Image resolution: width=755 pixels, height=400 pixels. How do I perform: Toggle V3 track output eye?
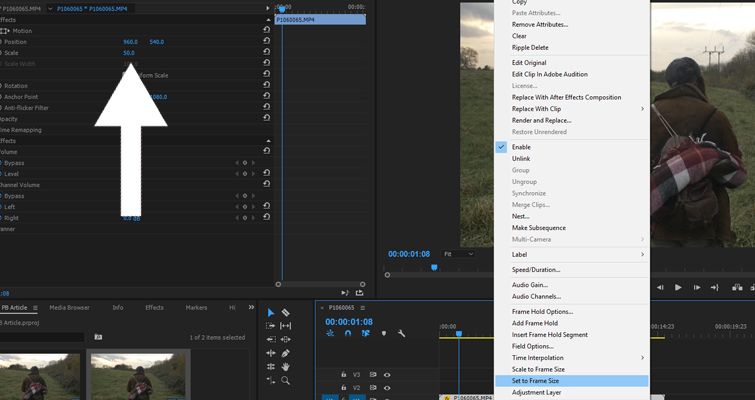387,375
